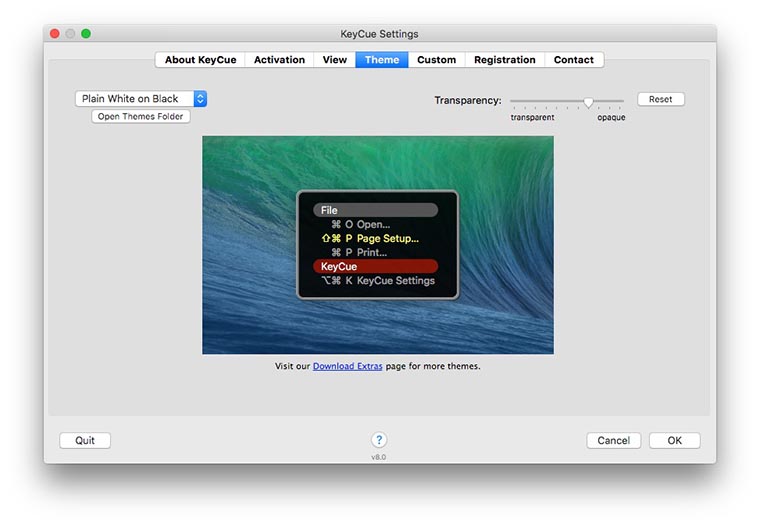Viewport: 760px width, 526px height.
Task: Open the Plain White on Black theme dropdown
Action: [141, 99]
